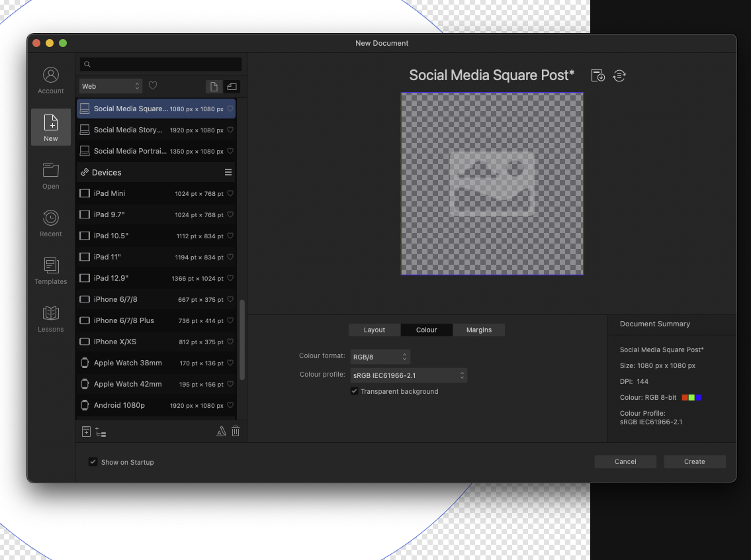Click the preset list scrollbar
Viewport: 751px width, 560px height.
(242, 340)
